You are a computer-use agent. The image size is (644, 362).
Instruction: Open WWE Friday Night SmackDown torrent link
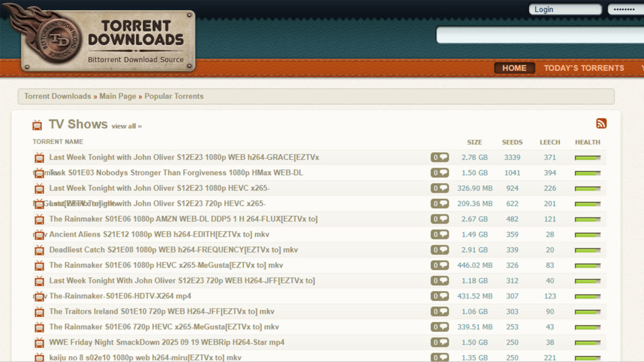click(167, 342)
